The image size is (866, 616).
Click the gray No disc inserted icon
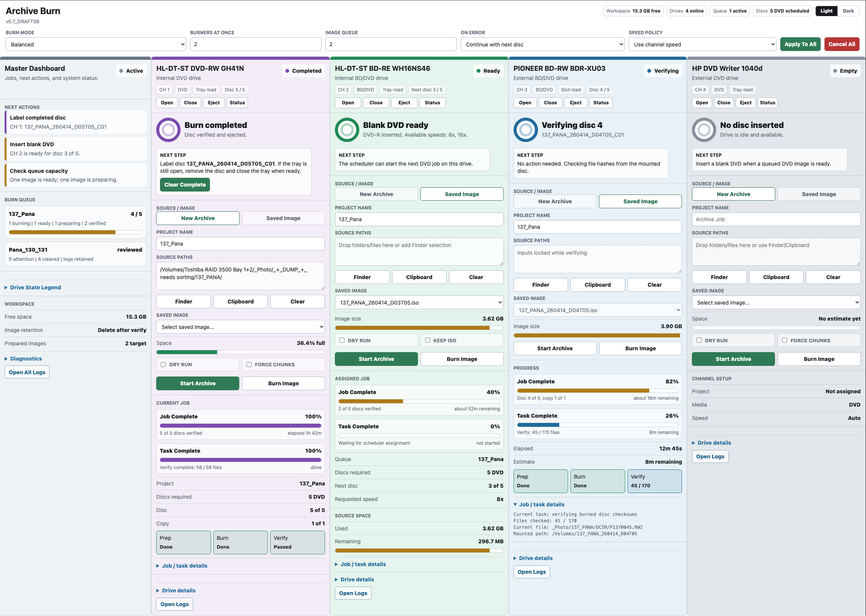click(704, 130)
